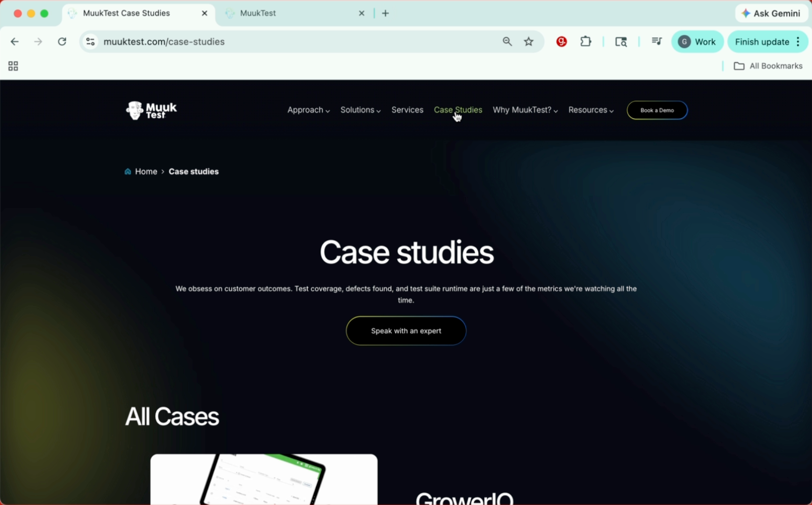Open the All Bookmarks folder
The image size is (812, 505).
click(x=768, y=66)
